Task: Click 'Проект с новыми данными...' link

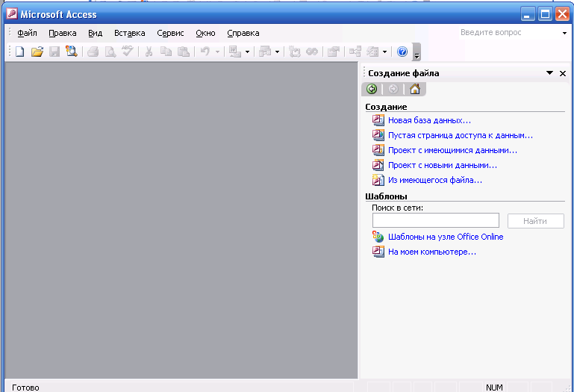Action: [443, 166]
